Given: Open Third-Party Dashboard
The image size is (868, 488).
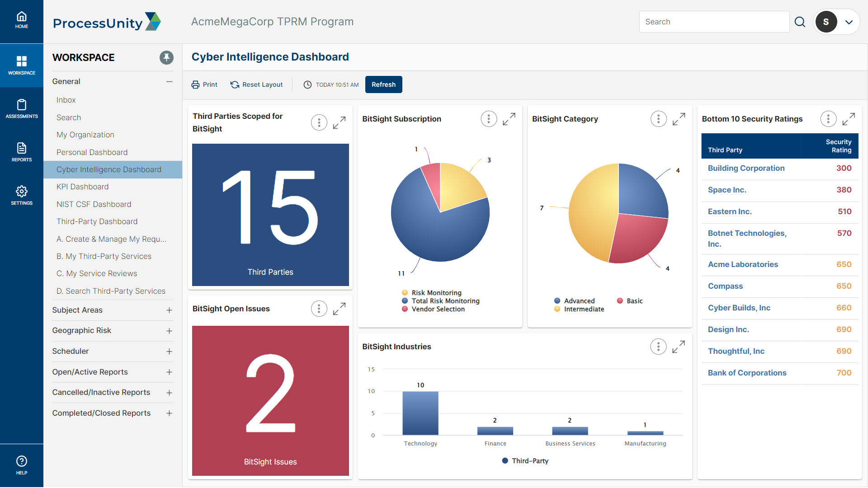Looking at the screenshot, I should [x=97, y=221].
